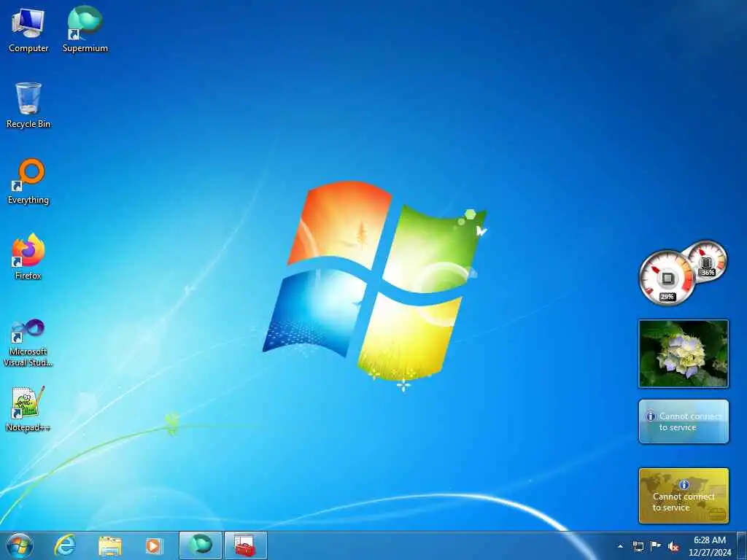Image resolution: width=747 pixels, height=560 pixels.
Task: Click the Notepad++ label text
Action: click(28, 427)
